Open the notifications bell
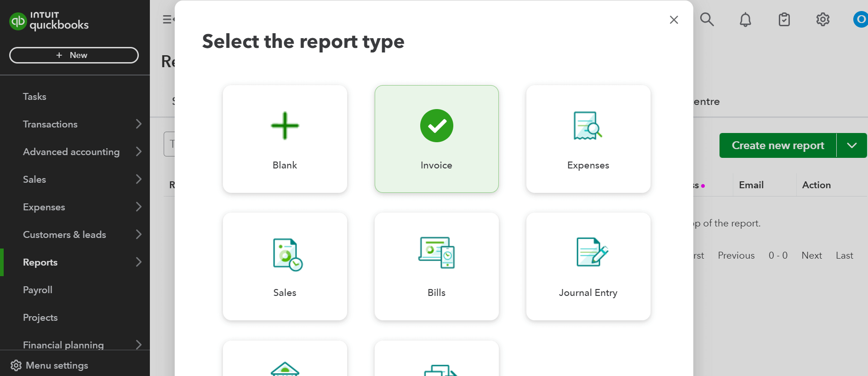868x376 pixels. [745, 20]
